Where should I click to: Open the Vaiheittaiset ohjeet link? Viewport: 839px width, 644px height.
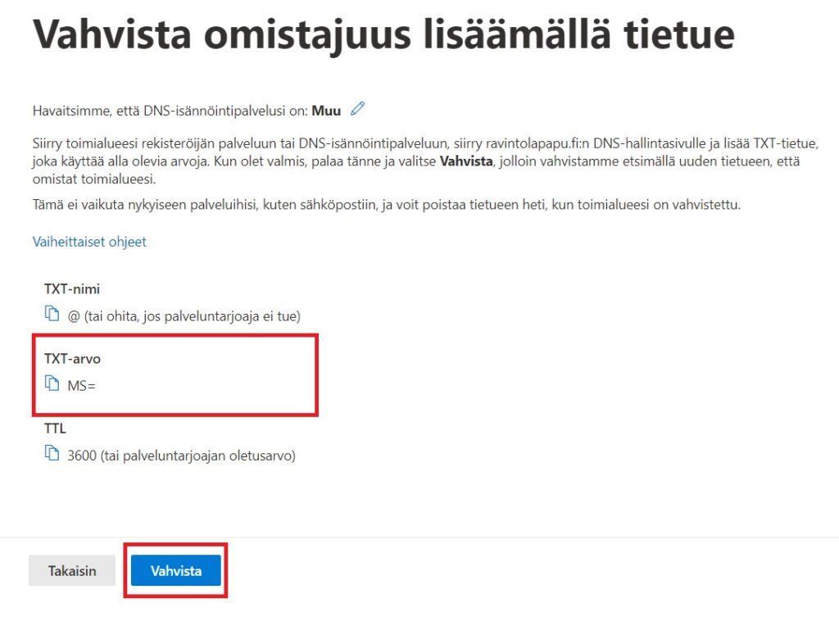pos(89,242)
